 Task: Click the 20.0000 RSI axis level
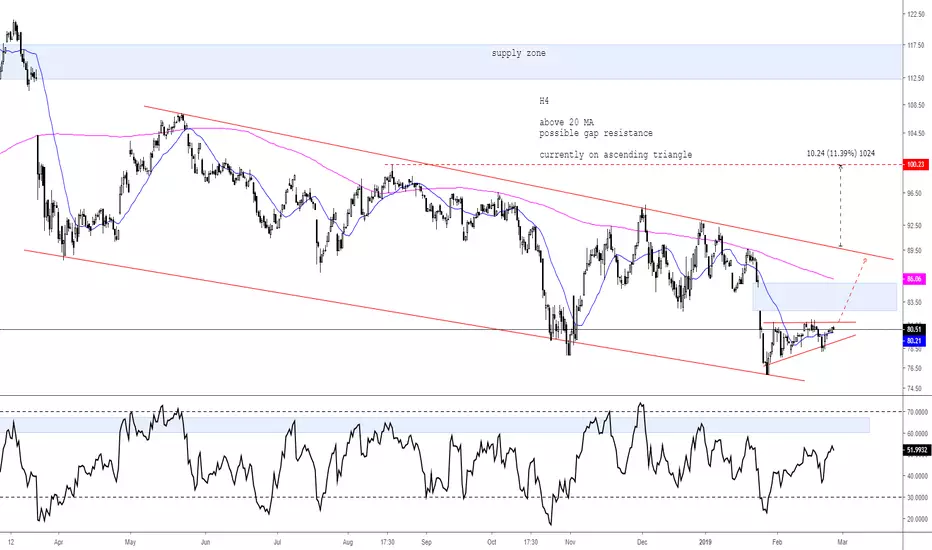(x=917, y=519)
